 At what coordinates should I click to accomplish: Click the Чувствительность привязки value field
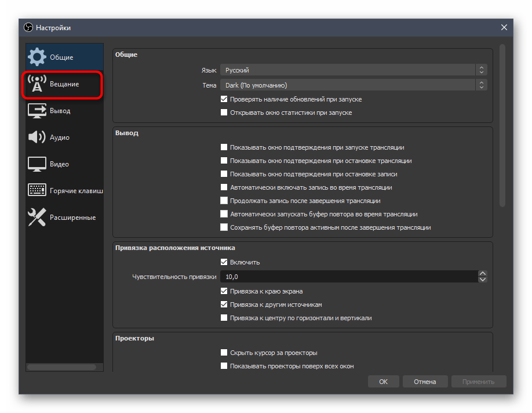click(348, 277)
